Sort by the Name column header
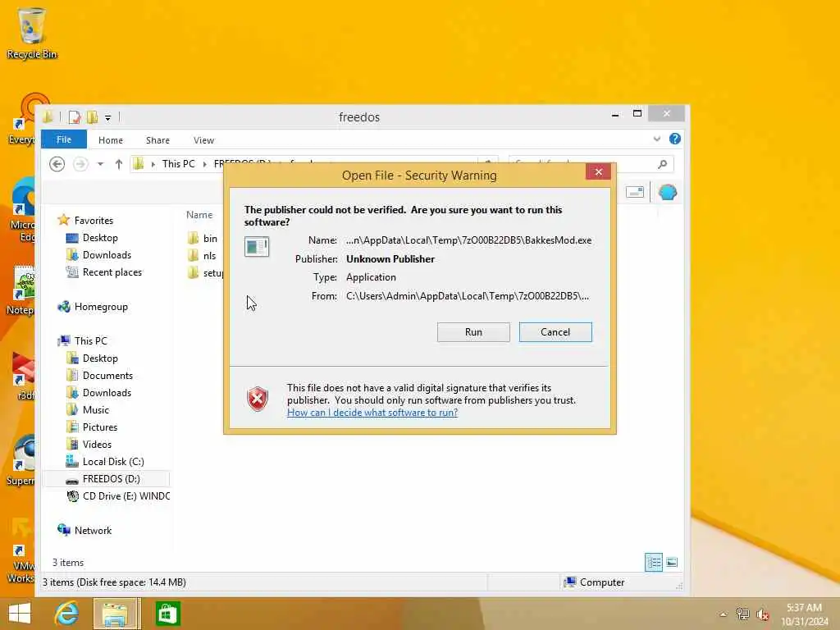 click(199, 215)
